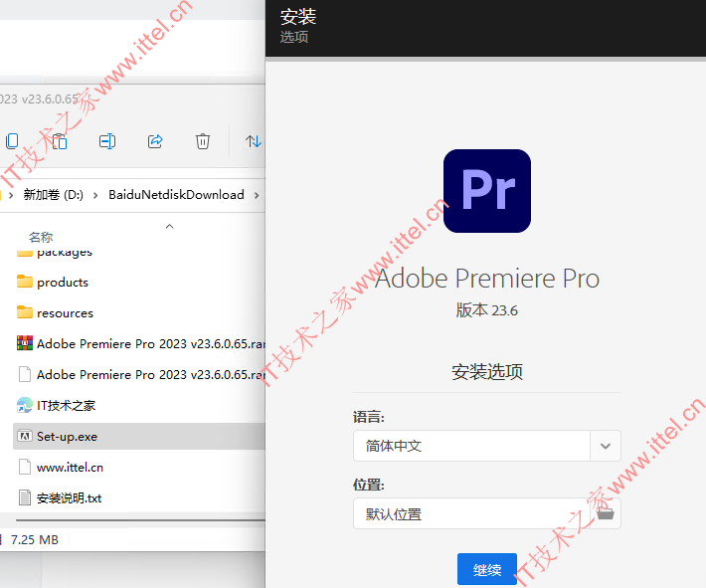Select the www.ittel.cn file name
The height and width of the screenshot is (588, 706).
click(x=70, y=468)
